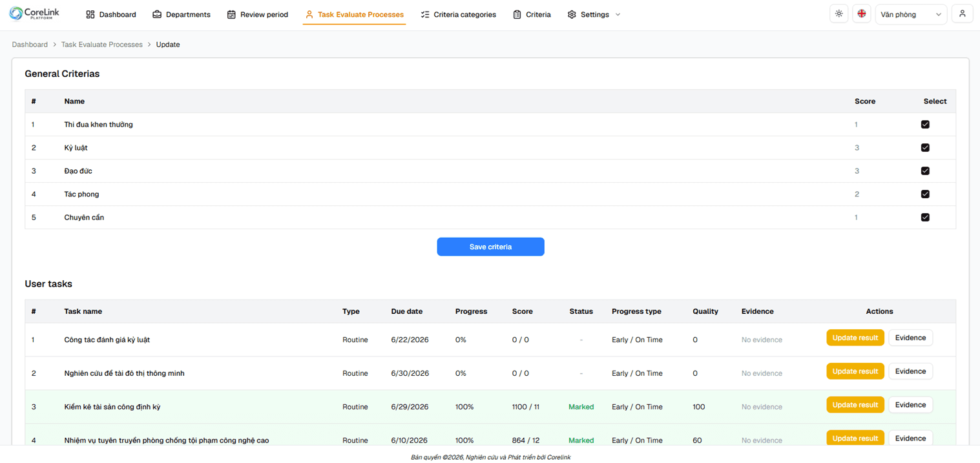980x463 pixels.
Task: Update result for Nhiệm vụ tuyên truyền task
Action: 855,438
